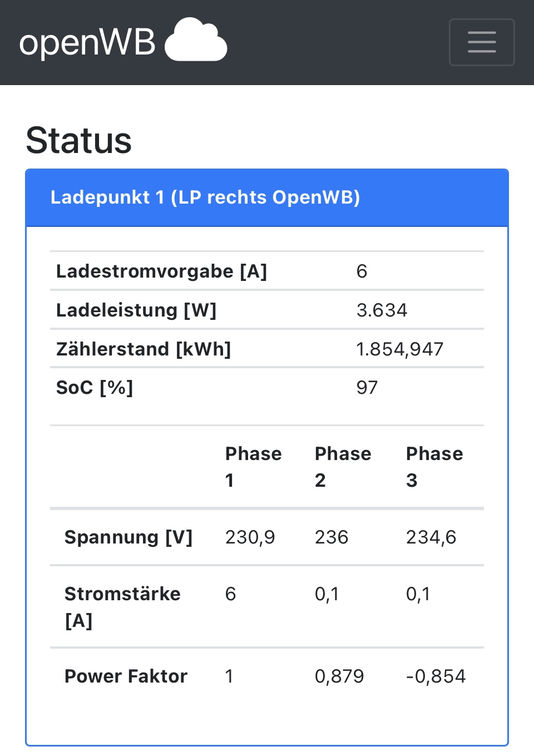This screenshot has height=756, width=534.
Task: Click the Power Faktor row label
Action: [x=126, y=676]
